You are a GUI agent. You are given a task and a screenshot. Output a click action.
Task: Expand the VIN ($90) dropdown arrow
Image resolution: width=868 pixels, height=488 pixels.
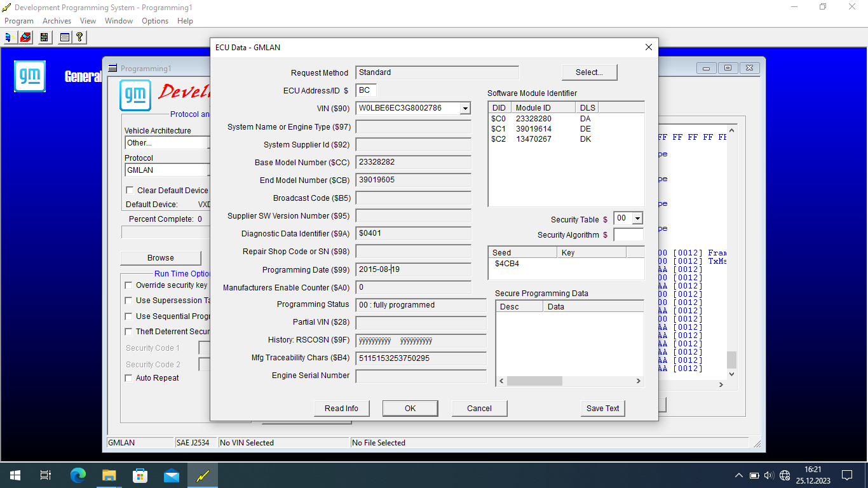click(x=465, y=109)
